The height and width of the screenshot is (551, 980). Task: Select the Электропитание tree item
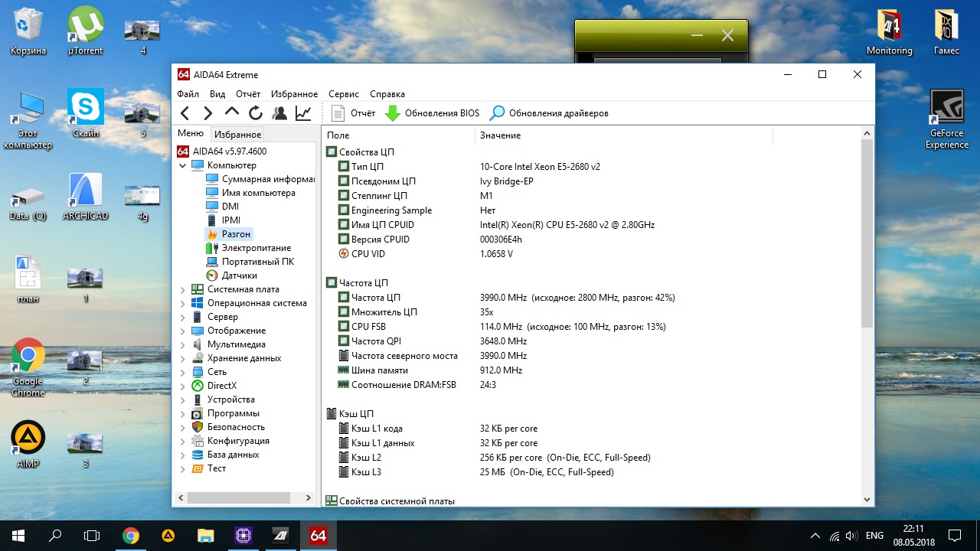(x=249, y=248)
